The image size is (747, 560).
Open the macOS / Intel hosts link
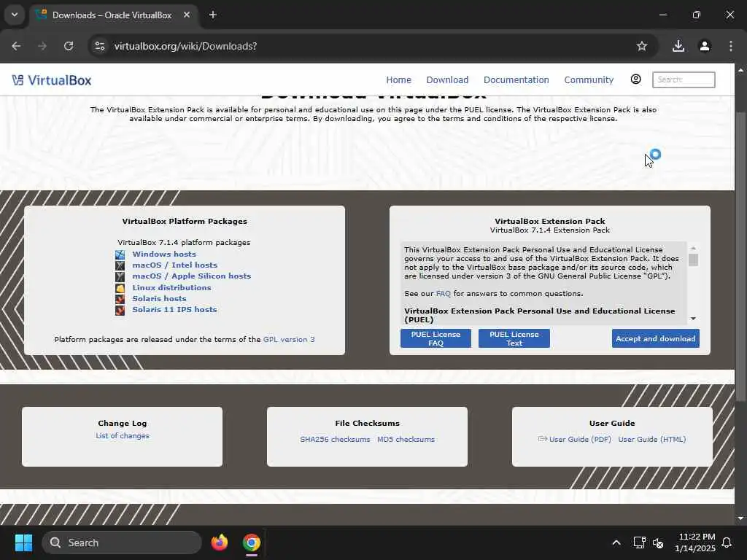pyautogui.click(x=175, y=265)
